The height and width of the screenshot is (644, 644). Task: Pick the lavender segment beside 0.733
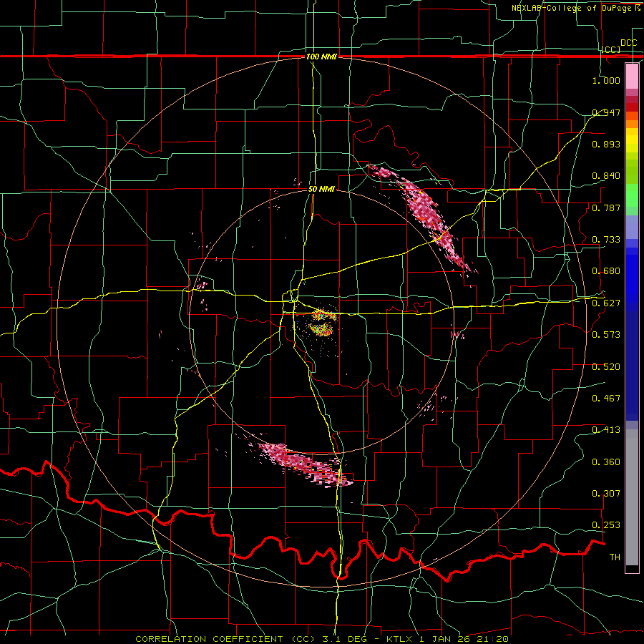point(632,227)
